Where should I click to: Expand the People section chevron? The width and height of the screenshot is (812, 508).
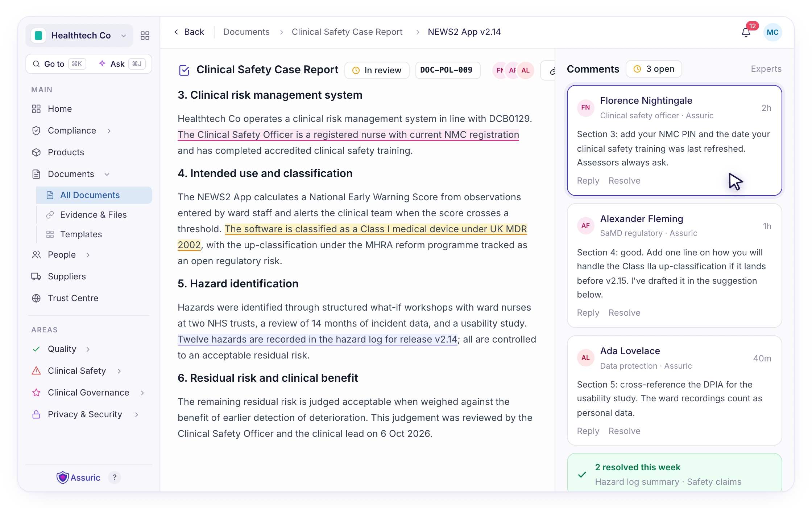click(x=88, y=255)
